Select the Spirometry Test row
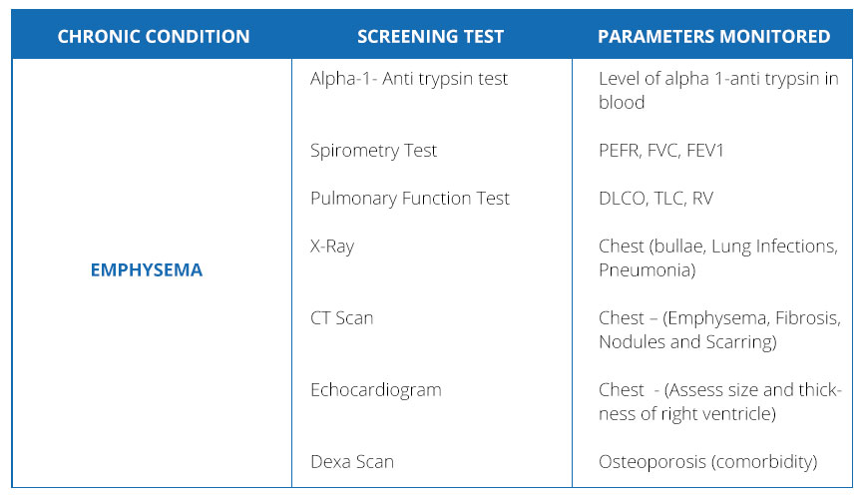 [x=373, y=151]
